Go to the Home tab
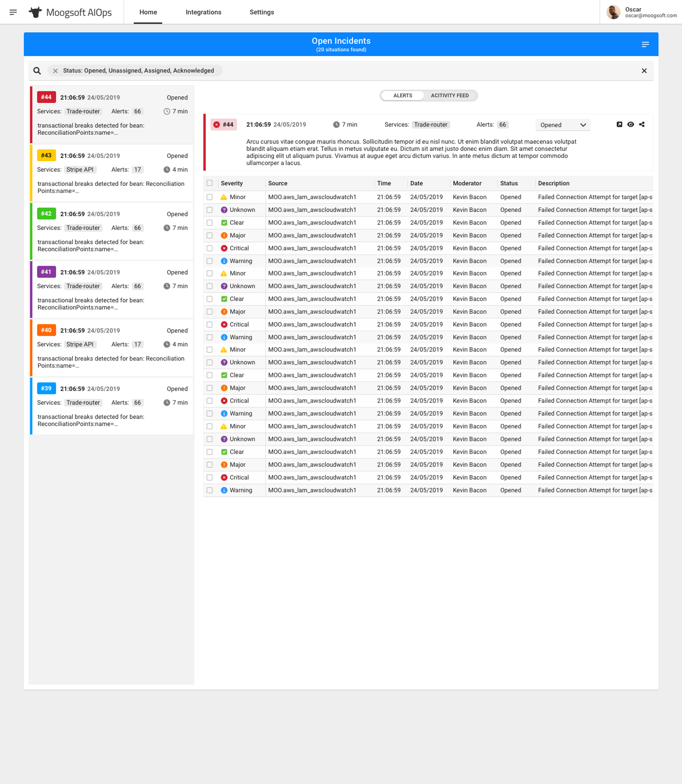This screenshot has height=784, width=682. pyautogui.click(x=148, y=12)
